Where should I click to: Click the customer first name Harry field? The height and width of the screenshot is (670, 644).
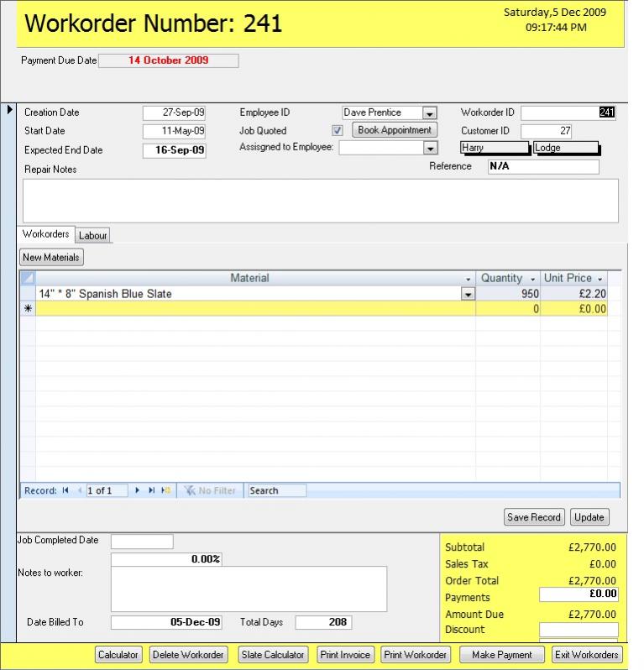coord(495,148)
